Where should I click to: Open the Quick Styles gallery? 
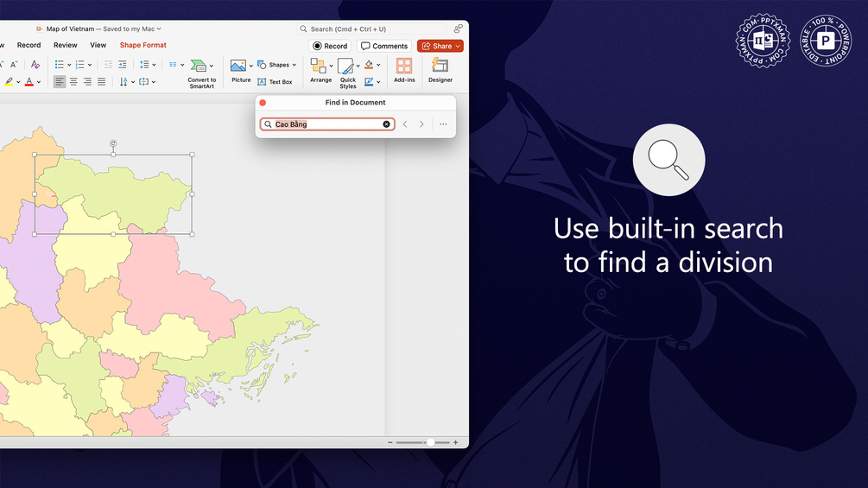348,73
